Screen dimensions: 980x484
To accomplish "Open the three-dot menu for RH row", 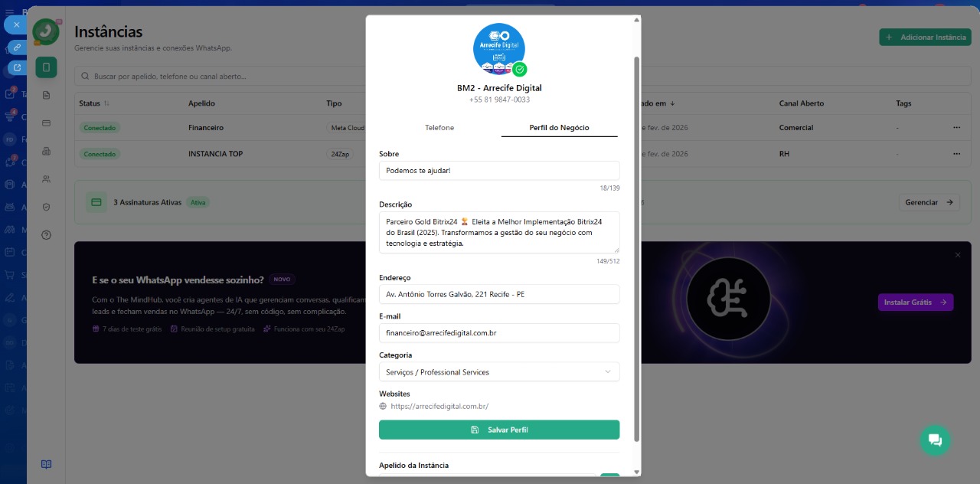I will pyautogui.click(x=956, y=154).
